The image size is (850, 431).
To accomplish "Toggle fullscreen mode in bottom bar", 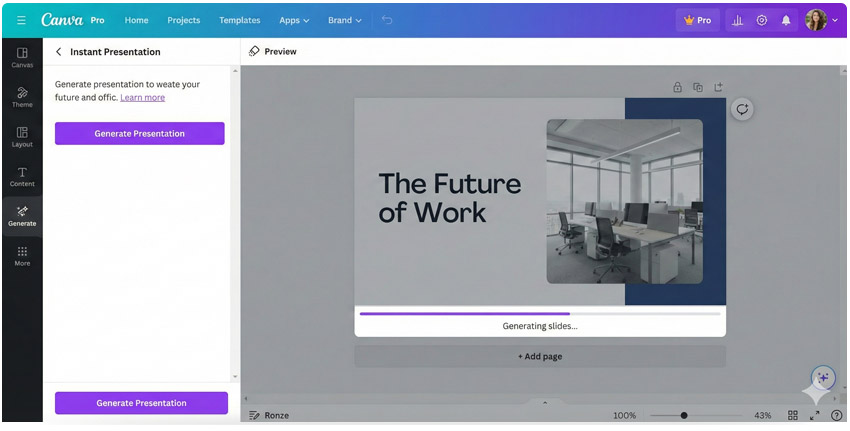I will tap(814, 415).
